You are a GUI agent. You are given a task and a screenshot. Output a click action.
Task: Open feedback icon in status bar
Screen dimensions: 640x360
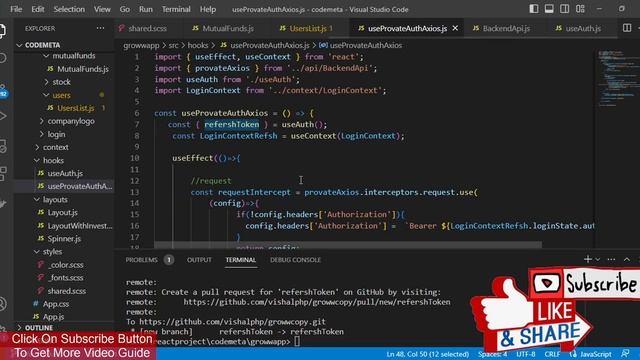click(625, 354)
